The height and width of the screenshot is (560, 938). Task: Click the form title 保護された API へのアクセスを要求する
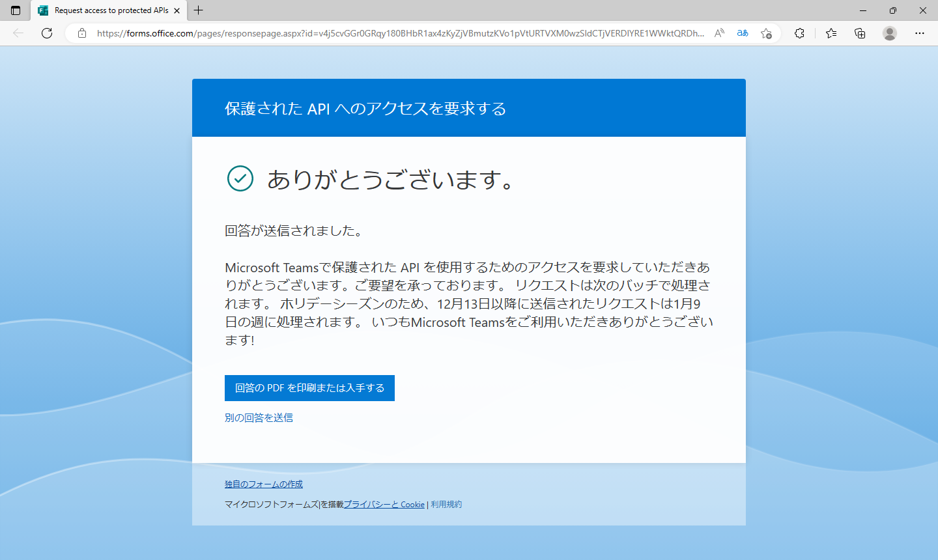click(x=365, y=109)
